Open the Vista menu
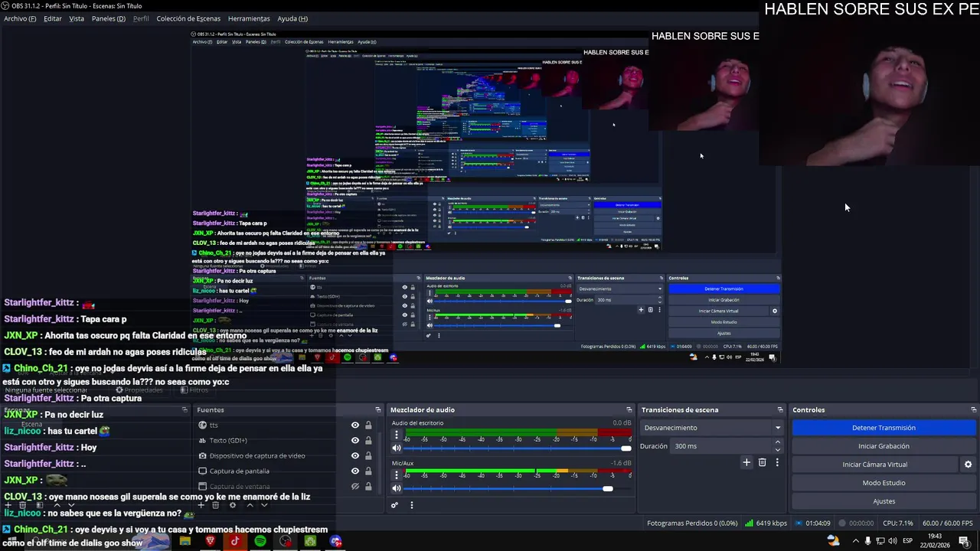Image resolution: width=980 pixels, height=551 pixels. [x=77, y=18]
